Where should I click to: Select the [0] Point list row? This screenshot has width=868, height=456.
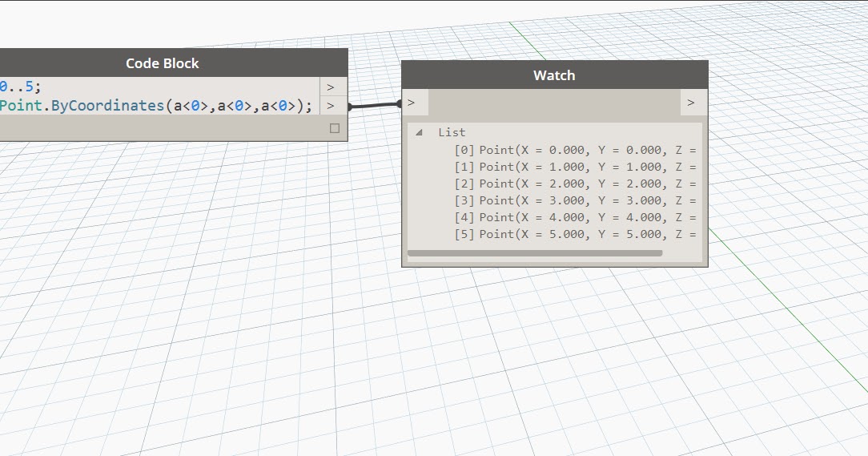click(x=575, y=150)
